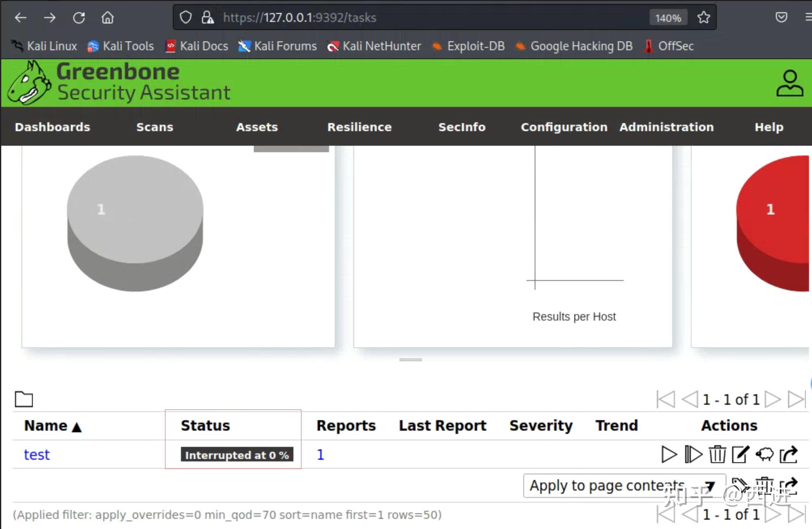Reload the browser page
Screen dimensions: 812x529
pyautogui.click(x=79, y=17)
